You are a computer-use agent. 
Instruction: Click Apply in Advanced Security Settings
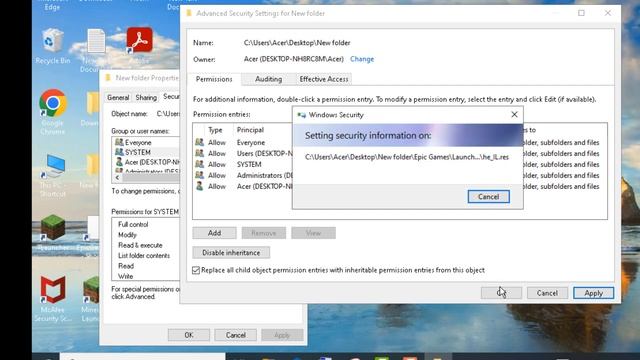pos(593,293)
